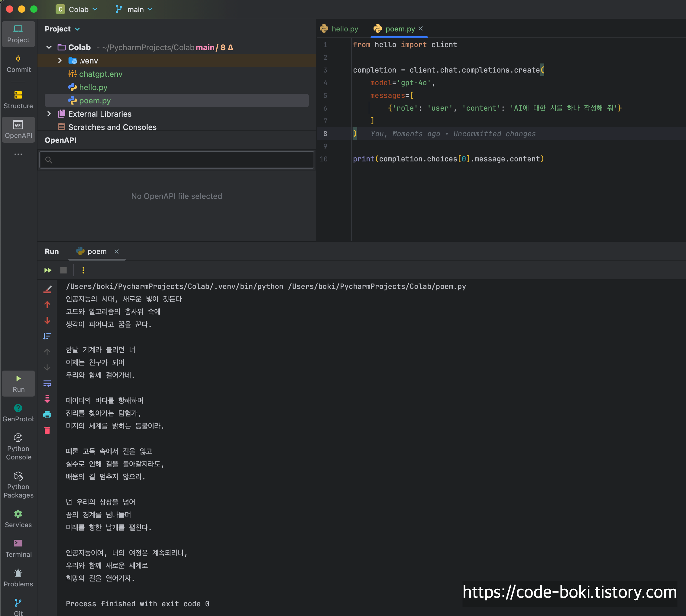Close the poem run tab
Image resolution: width=686 pixels, height=616 pixels.
coord(116,251)
